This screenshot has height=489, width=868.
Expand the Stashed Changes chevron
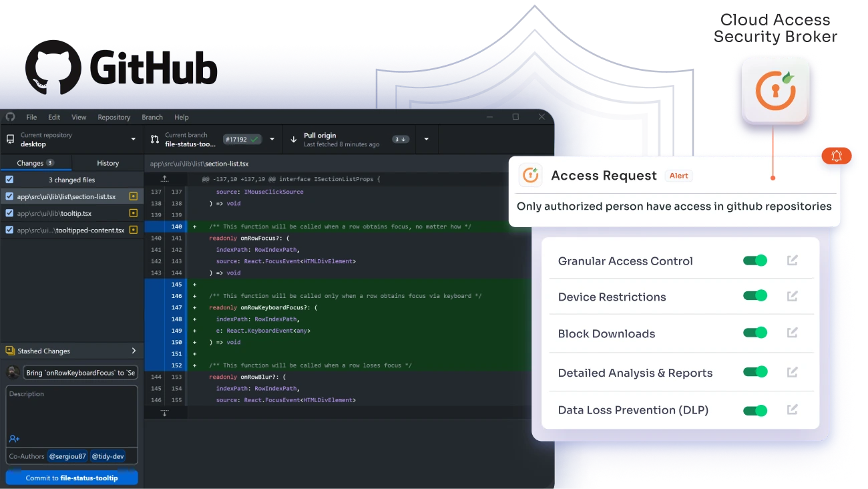pyautogui.click(x=132, y=350)
